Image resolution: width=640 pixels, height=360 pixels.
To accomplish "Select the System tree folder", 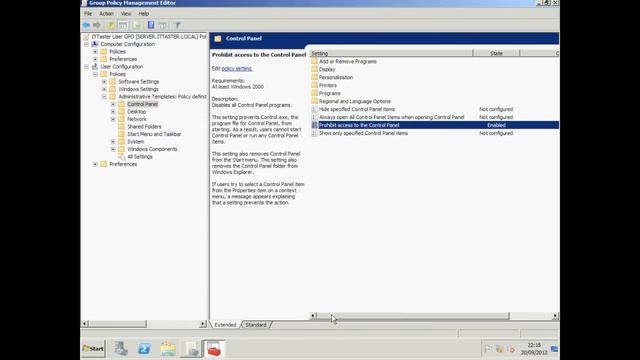I will click(x=136, y=142).
